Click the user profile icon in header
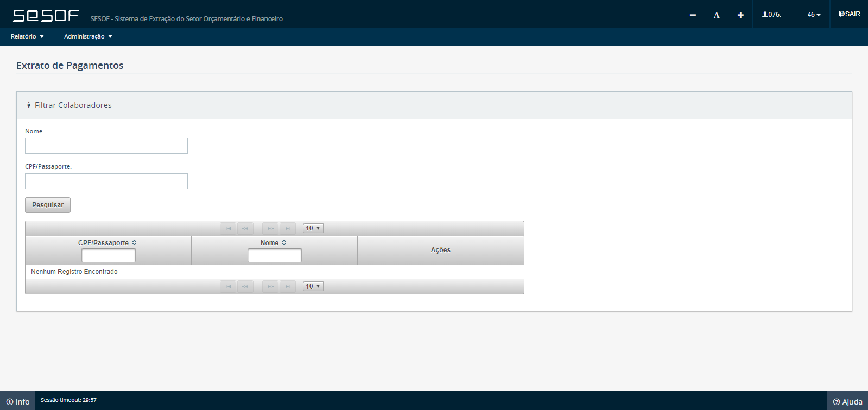Screen dimensions: 868x410 tap(765, 15)
